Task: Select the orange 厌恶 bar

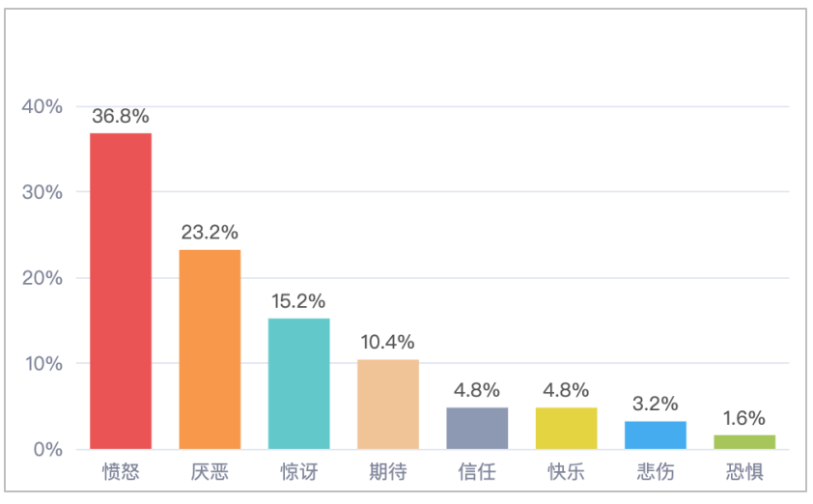Action: (210, 349)
